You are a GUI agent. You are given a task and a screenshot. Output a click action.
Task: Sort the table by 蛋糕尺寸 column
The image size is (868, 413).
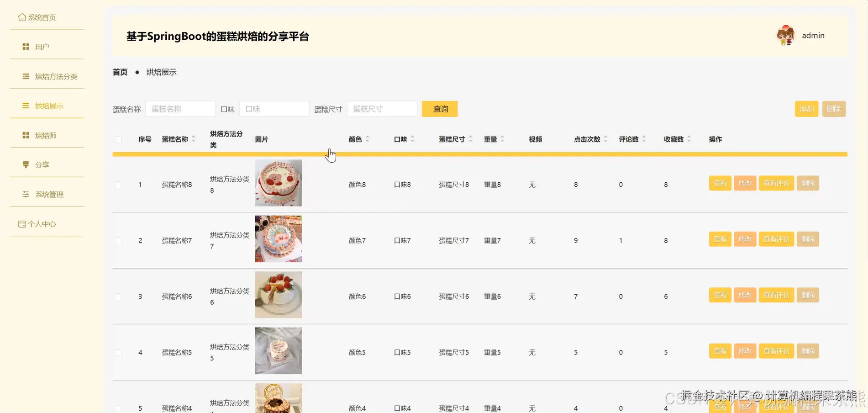pyautogui.click(x=471, y=139)
